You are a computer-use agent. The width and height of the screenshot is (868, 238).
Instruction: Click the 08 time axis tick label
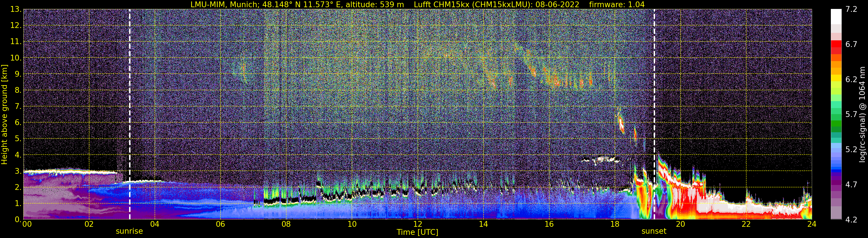[x=286, y=224]
